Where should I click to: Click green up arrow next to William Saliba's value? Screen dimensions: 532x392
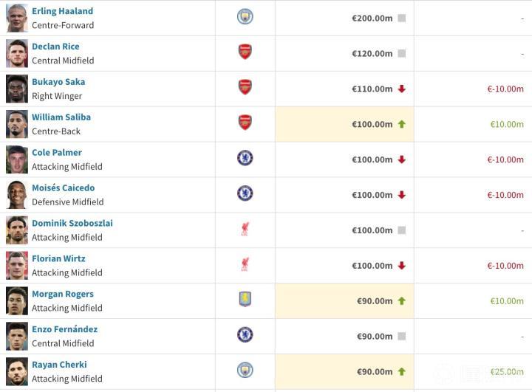coord(402,124)
